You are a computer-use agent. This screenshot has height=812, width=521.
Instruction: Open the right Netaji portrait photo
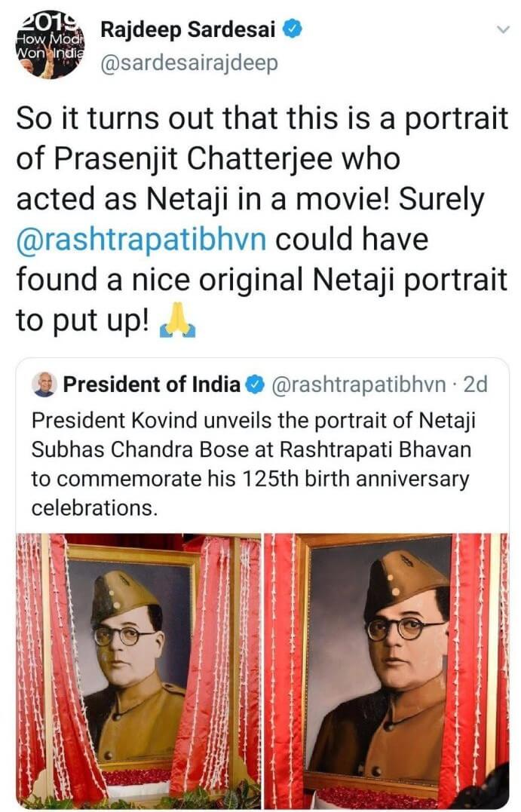pos(386,666)
